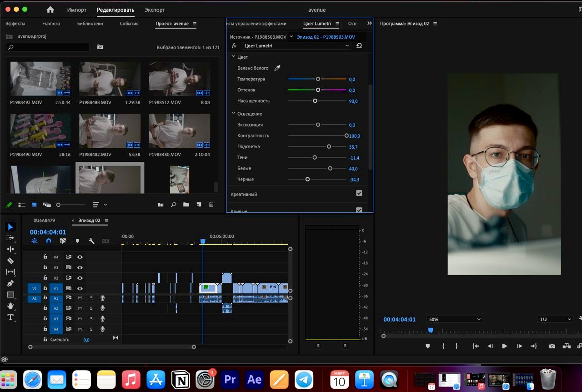The height and width of the screenshot is (392, 582).
Task: Disable the Creative section checkbox
Action: pyautogui.click(x=359, y=194)
